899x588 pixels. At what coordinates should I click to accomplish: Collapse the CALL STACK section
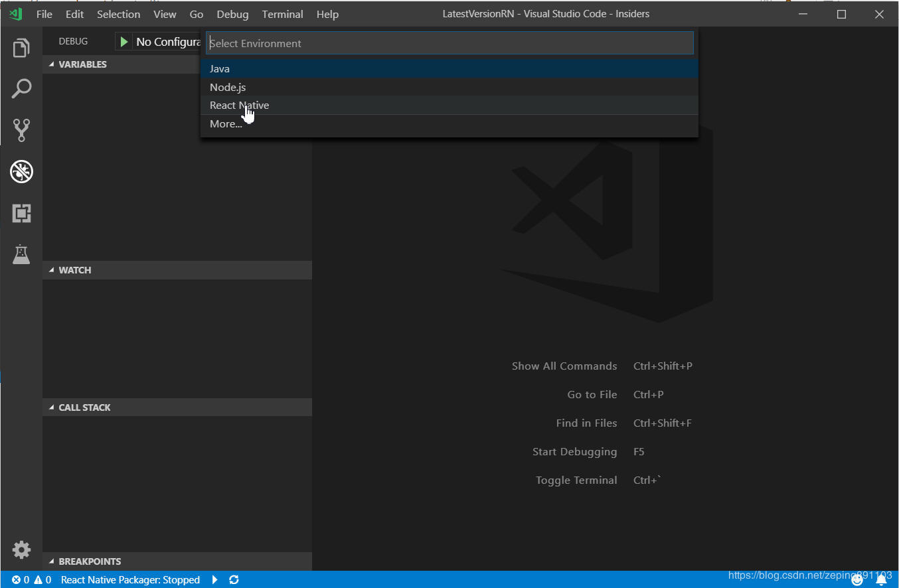tap(177, 407)
